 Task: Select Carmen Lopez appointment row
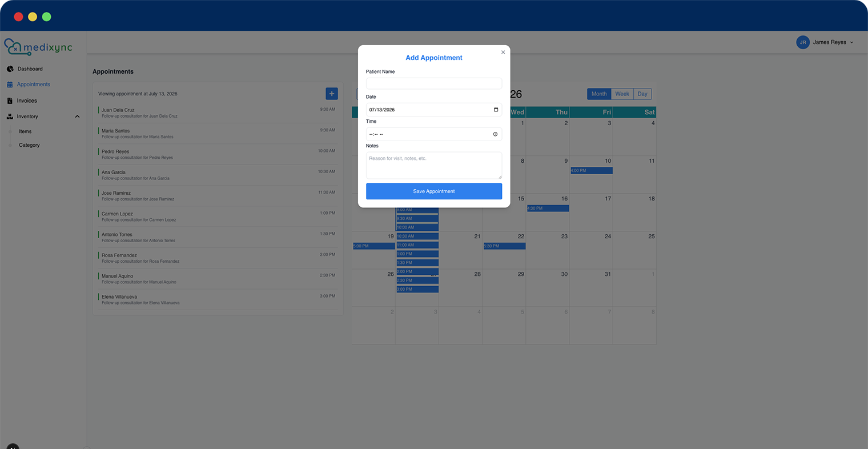tap(217, 217)
